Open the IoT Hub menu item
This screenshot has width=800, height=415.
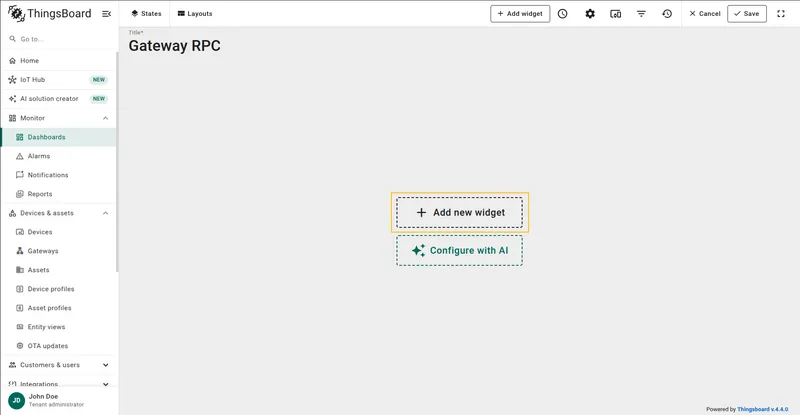(x=59, y=80)
